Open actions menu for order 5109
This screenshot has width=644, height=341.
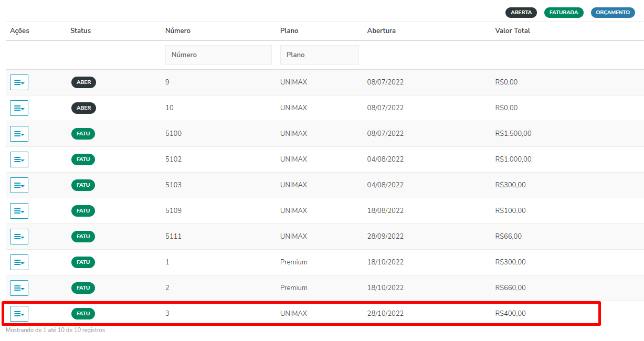click(x=19, y=211)
